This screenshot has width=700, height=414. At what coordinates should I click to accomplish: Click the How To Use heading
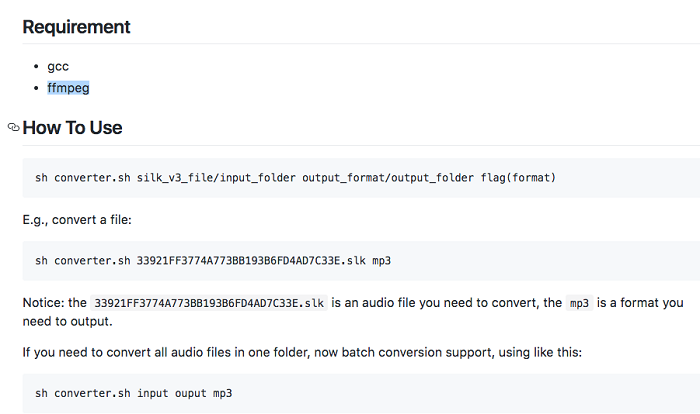tap(72, 128)
